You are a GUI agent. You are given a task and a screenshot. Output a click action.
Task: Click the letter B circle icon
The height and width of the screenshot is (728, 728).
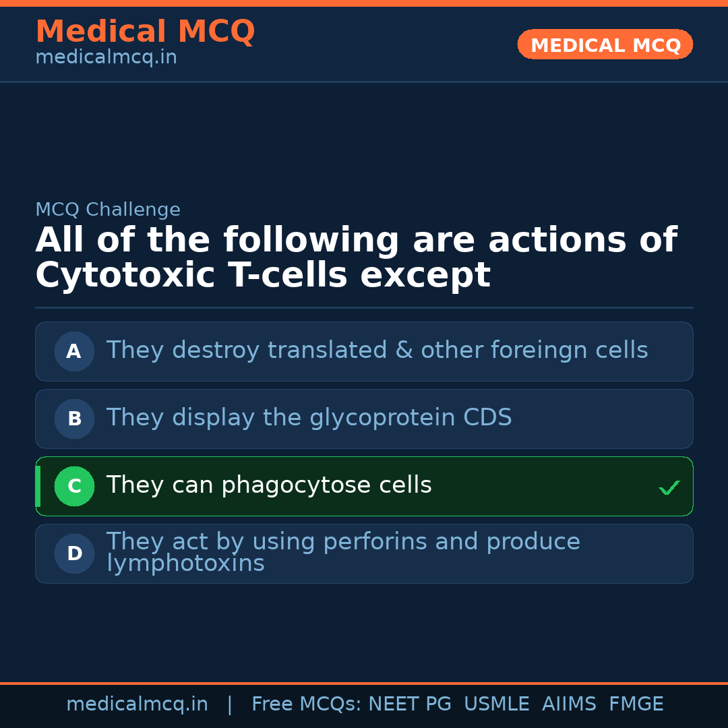click(74, 419)
